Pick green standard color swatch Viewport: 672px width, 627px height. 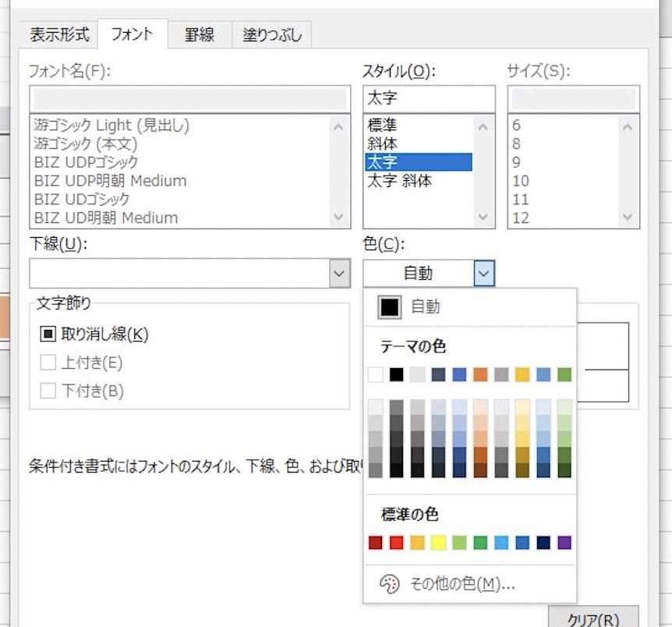480,543
